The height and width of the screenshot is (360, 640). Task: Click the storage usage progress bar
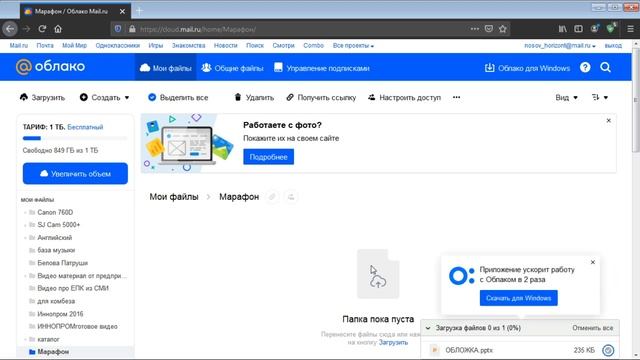click(75, 138)
